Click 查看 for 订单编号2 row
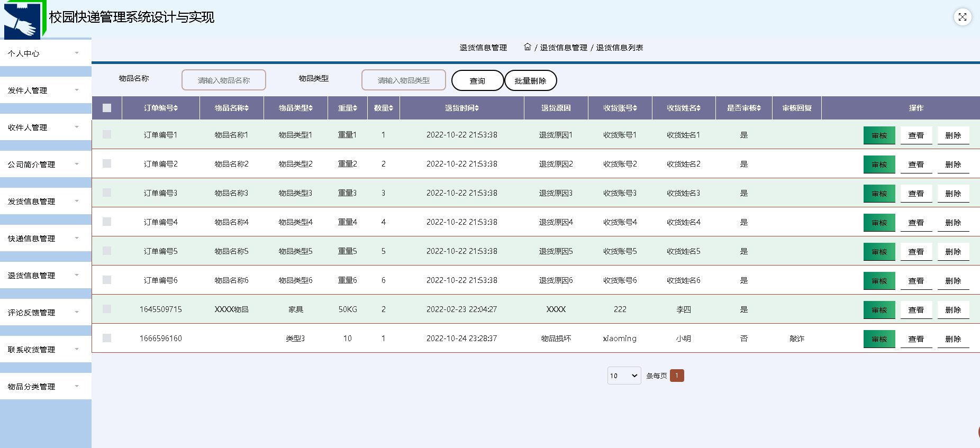This screenshot has height=448, width=980. [x=917, y=164]
